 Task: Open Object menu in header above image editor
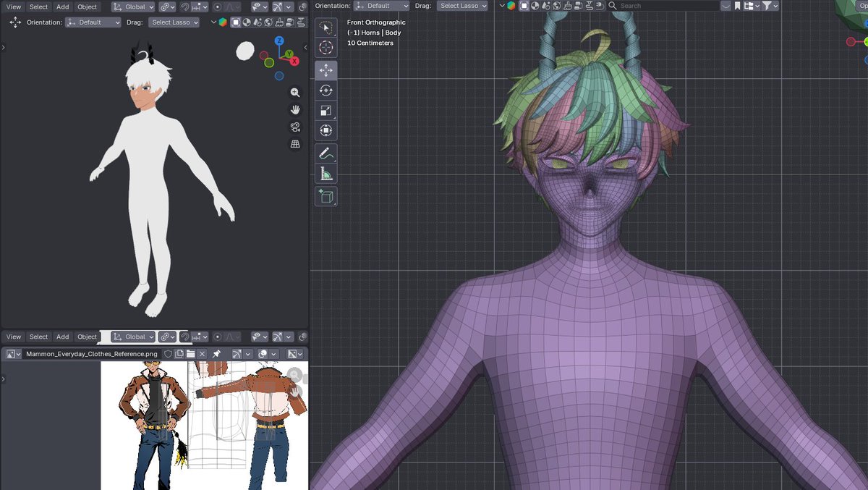pos(88,337)
